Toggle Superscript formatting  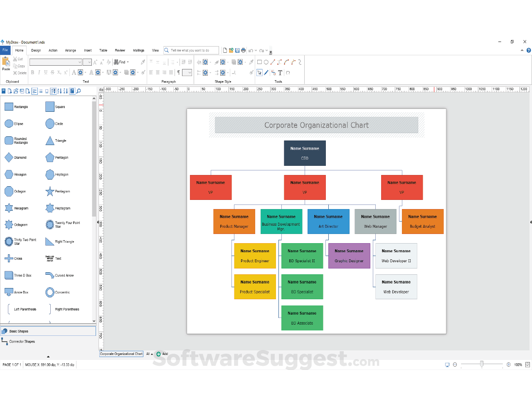pos(66,72)
